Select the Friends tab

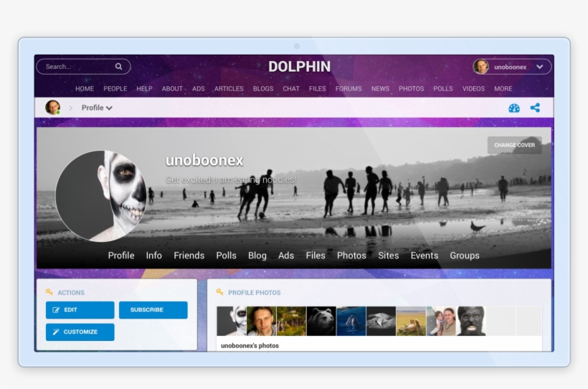pos(189,256)
